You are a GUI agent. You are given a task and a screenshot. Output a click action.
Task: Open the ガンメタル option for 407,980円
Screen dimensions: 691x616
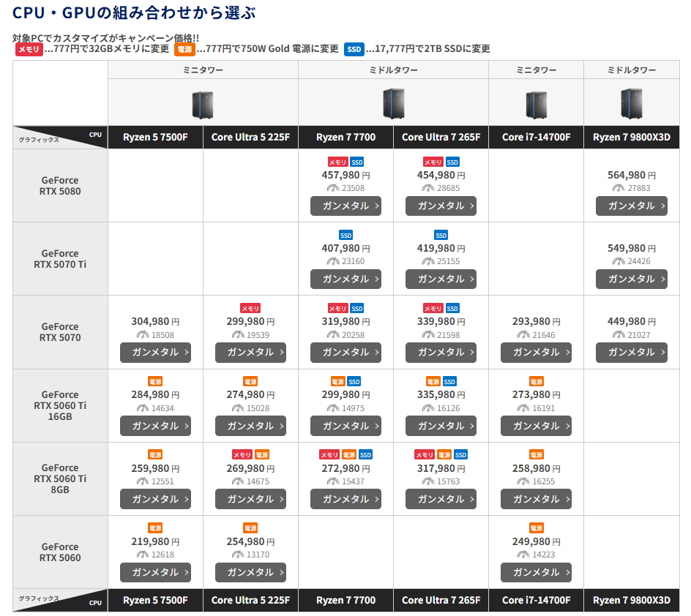[345, 279]
